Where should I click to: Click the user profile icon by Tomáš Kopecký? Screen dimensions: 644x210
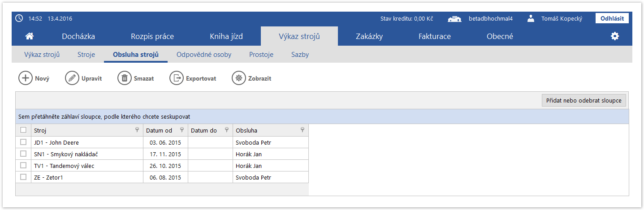click(x=531, y=18)
